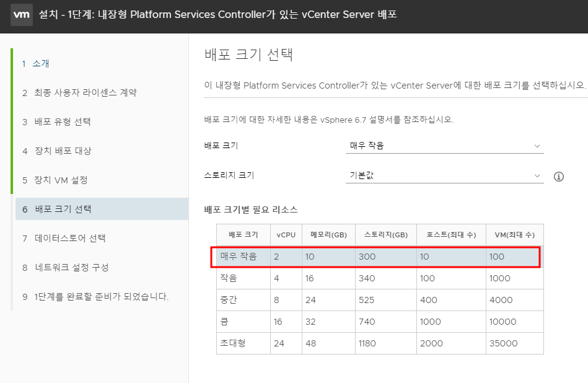Select step 9 1단계를 완료할 준비가 되었습니다

(x=95, y=297)
